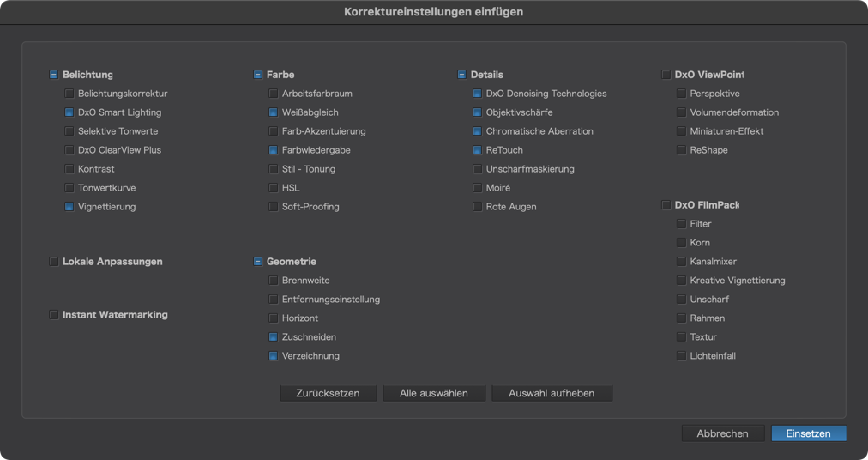The image size is (868, 460).
Task: Toggle the Geometrie group checkbox
Action: tap(257, 262)
